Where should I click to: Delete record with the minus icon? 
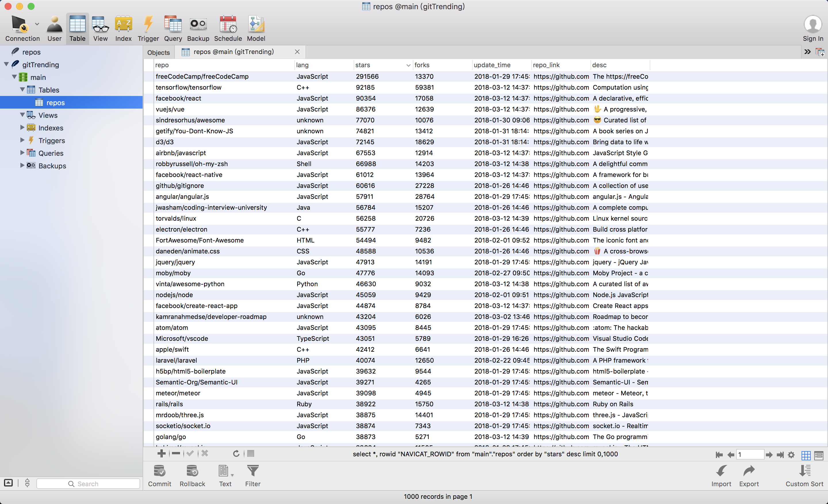pos(176,454)
